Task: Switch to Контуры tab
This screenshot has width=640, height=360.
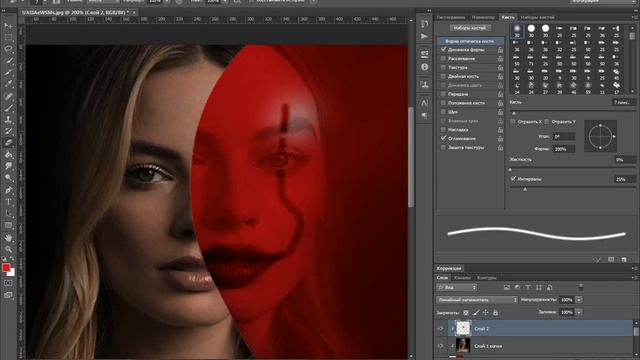Action: click(x=487, y=278)
